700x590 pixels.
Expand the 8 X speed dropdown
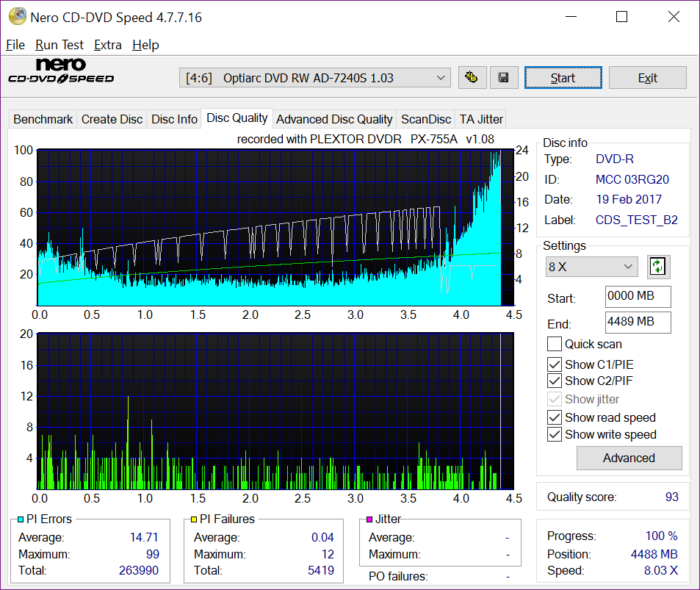coord(591,267)
